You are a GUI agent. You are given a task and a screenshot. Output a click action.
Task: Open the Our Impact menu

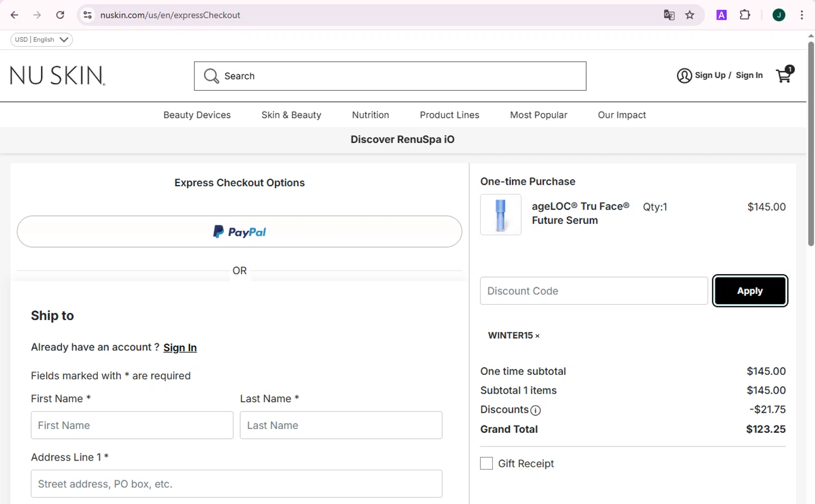[622, 115]
